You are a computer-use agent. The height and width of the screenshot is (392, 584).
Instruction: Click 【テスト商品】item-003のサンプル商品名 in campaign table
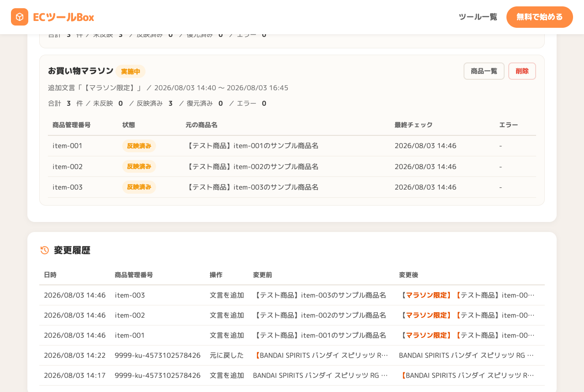pyautogui.click(x=252, y=187)
